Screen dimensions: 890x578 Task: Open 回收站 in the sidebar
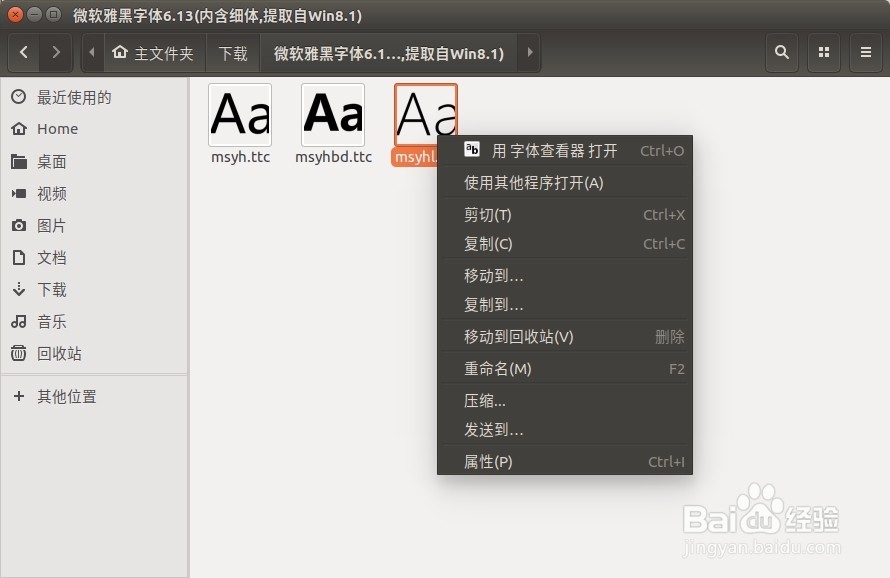click(94, 353)
